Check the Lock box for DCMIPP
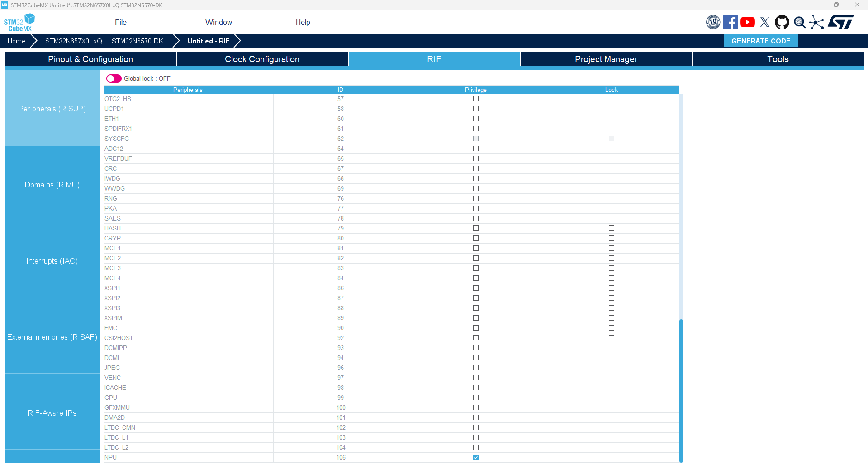The image size is (868, 465). pos(612,348)
